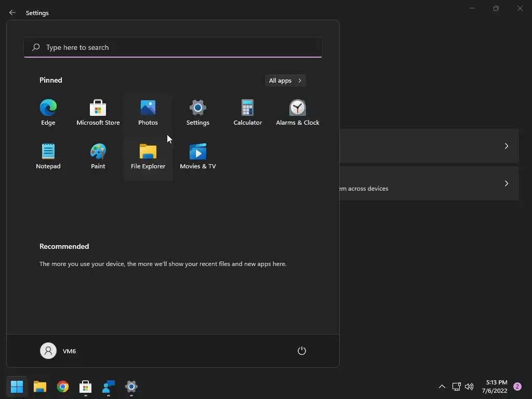Image resolution: width=532 pixels, height=399 pixels.
Task: Click the Recommended section heading
Action: (x=64, y=246)
